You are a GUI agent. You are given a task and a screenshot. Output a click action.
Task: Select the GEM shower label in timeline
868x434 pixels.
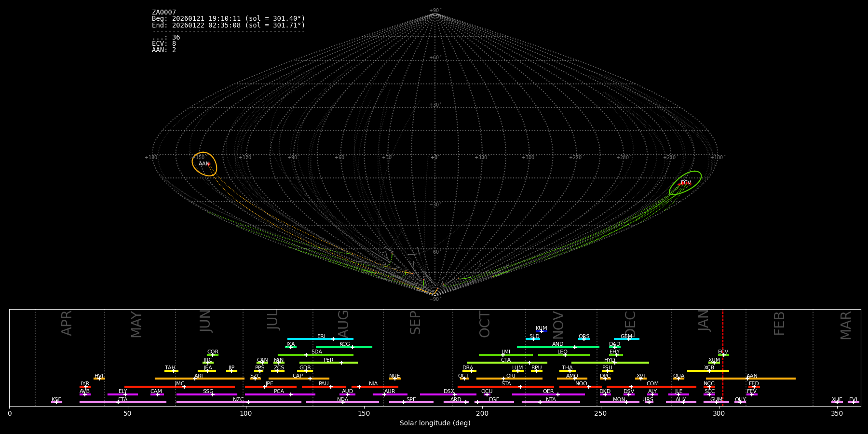626,337
